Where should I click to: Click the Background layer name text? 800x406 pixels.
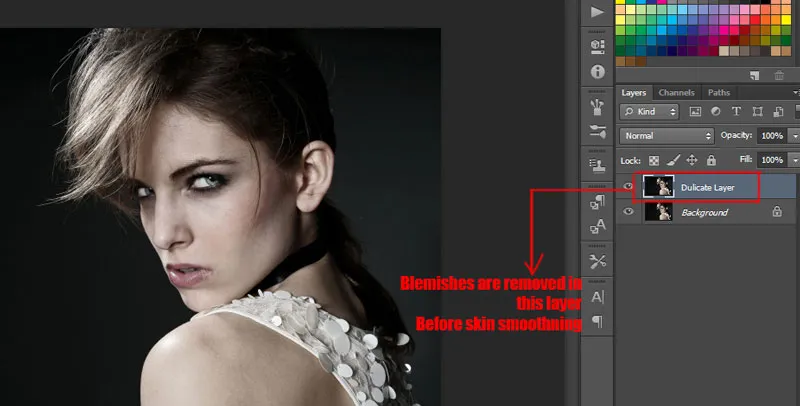[x=705, y=212]
